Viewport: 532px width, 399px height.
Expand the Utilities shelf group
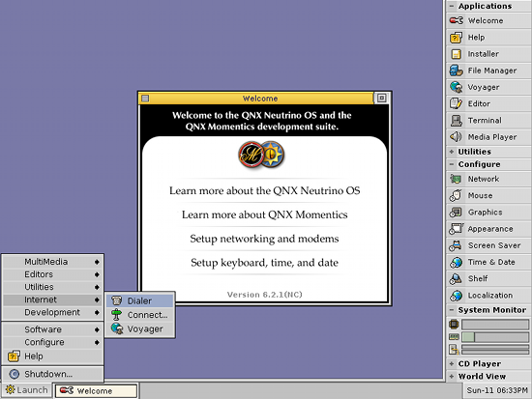452,152
